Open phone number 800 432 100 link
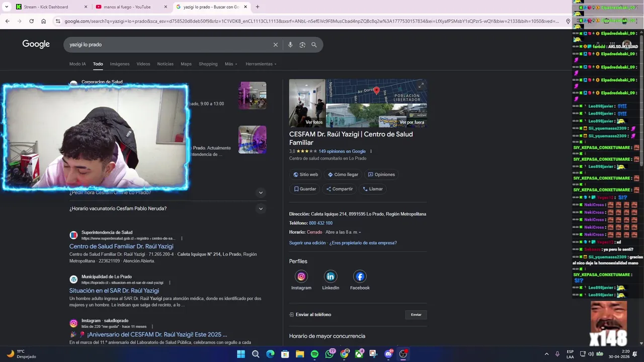The height and width of the screenshot is (362, 644). (320, 223)
